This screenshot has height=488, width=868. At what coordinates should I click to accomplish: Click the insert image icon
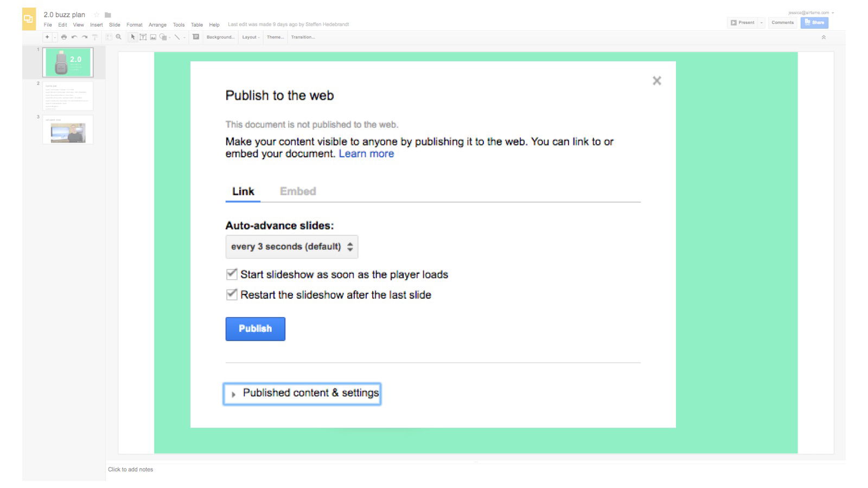pyautogui.click(x=153, y=37)
